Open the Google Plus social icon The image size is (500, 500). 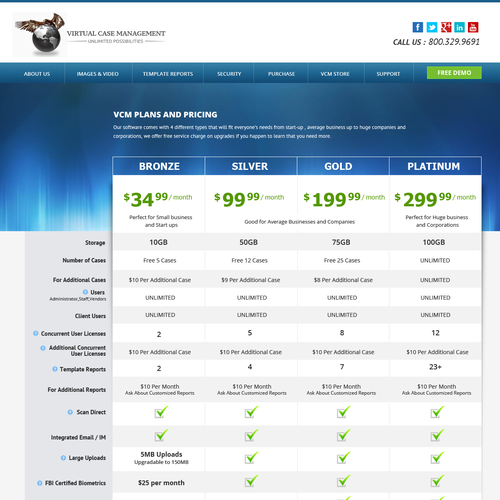(446, 27)
